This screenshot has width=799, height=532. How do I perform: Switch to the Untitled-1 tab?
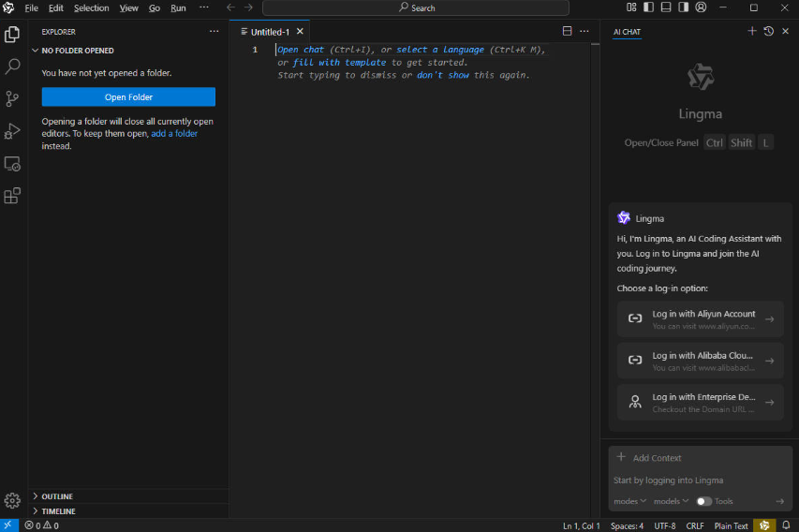pos(270,32)
